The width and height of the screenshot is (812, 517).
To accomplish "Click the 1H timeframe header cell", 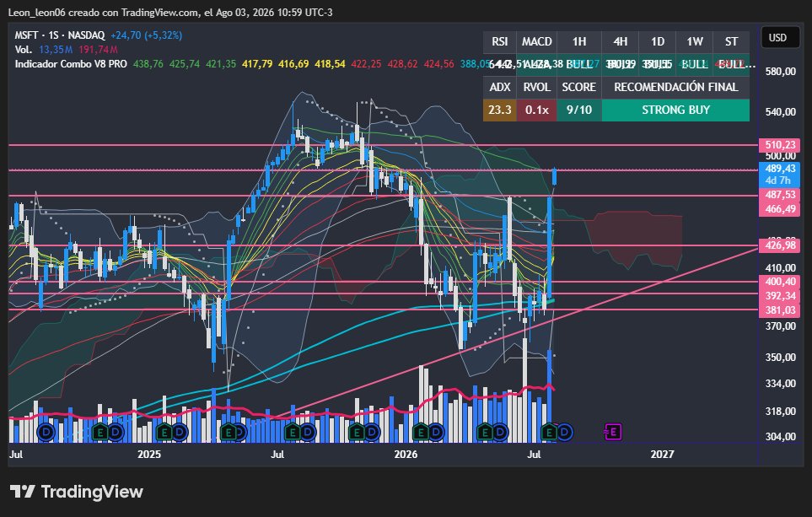I will [x=579, y=41].
